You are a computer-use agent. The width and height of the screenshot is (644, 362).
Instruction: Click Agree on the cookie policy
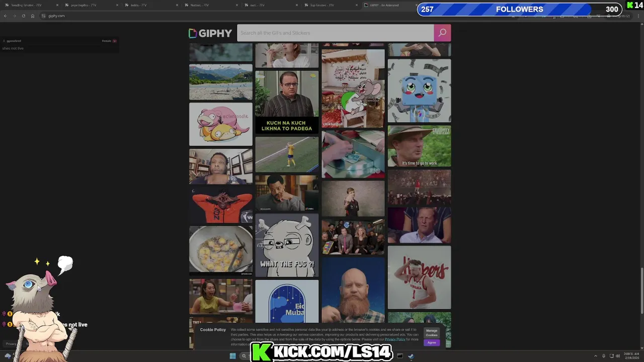click(432, 342)
